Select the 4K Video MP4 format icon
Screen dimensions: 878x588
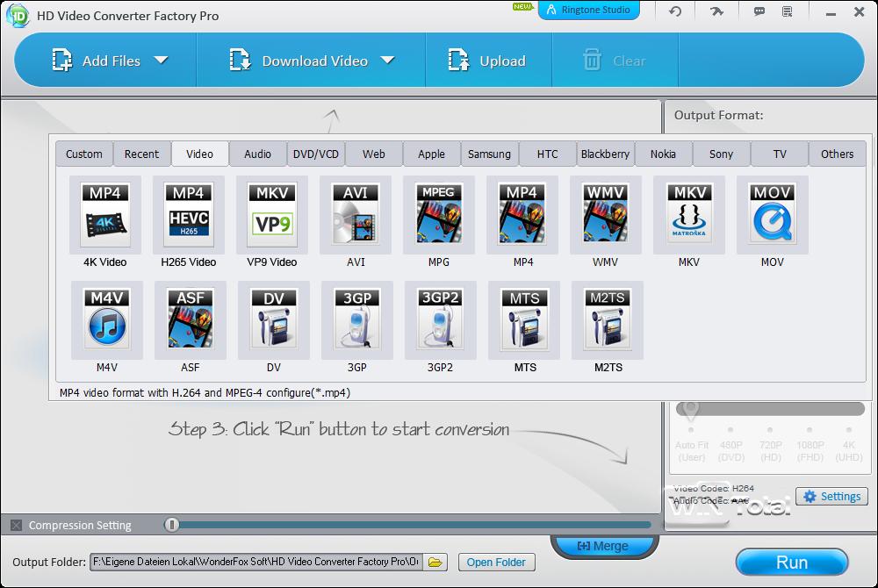tap(105, 213)
